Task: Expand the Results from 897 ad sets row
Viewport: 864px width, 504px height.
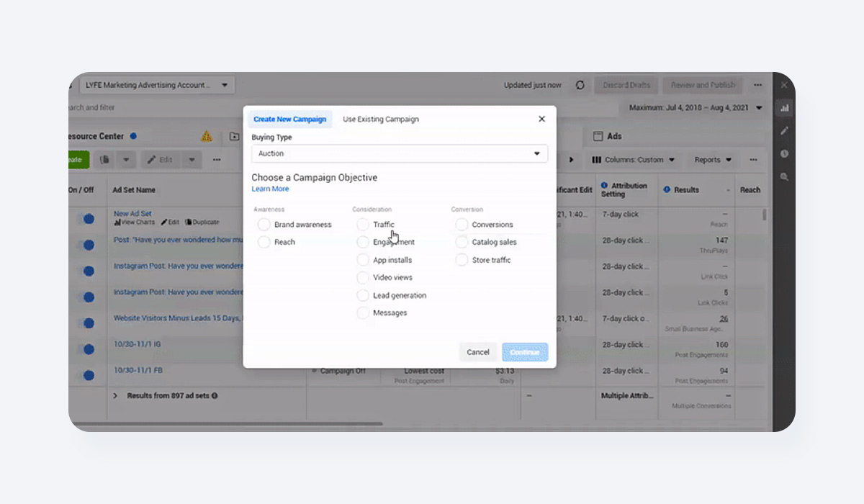Action: [115, 395]
